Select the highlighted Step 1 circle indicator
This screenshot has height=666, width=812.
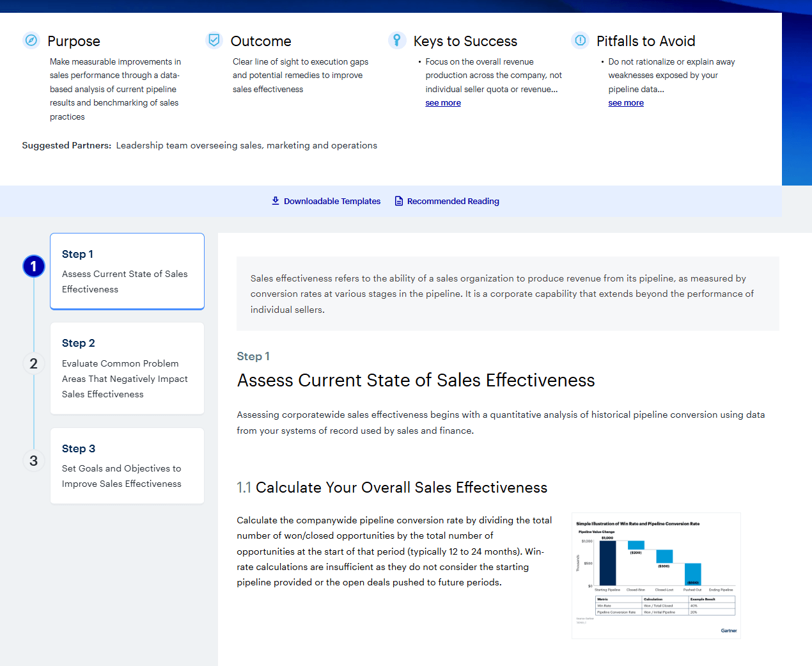tap(33, 266)
